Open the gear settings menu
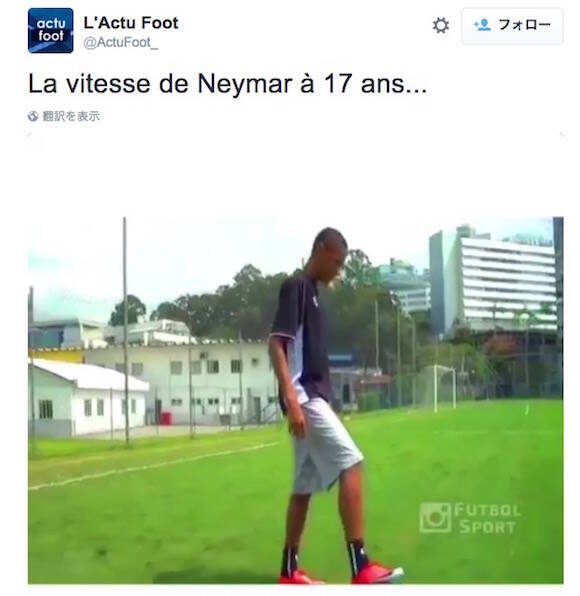Viewport: 580px width, 596px height. click(x=441, y=25)
